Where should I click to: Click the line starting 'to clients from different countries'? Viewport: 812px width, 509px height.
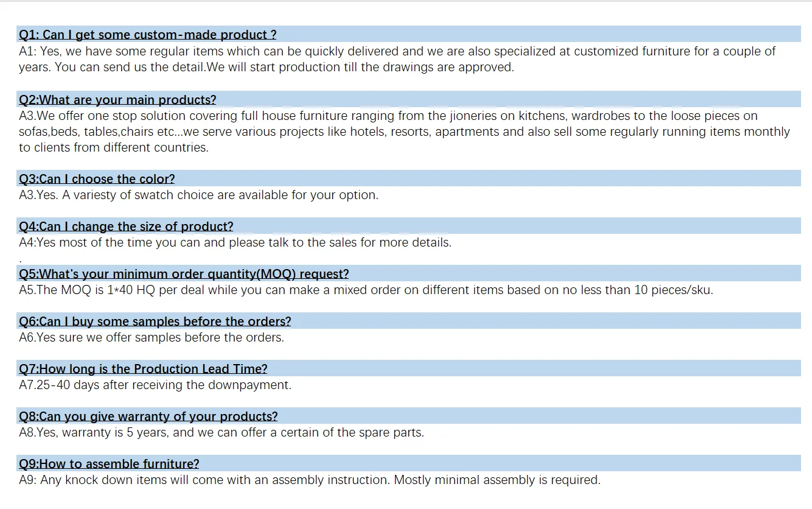113,147
